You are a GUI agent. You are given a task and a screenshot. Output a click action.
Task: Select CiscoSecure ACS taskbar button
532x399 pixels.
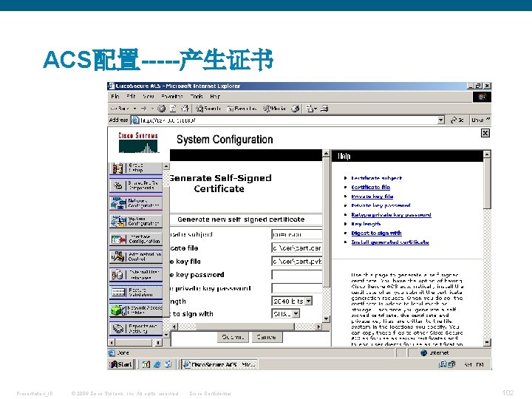(219, 364)
